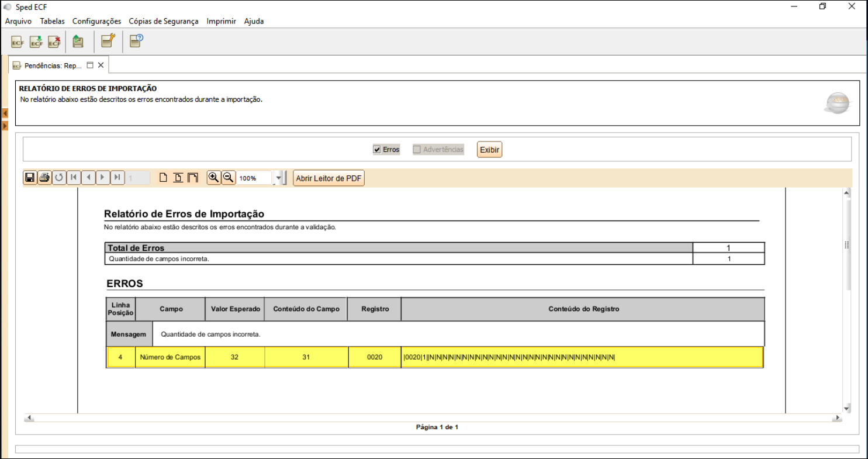Viewport: 868px width, 459px height.
Task: Click the 'Relatório de Erros de Importação' report title
Action: click(184, 214)
